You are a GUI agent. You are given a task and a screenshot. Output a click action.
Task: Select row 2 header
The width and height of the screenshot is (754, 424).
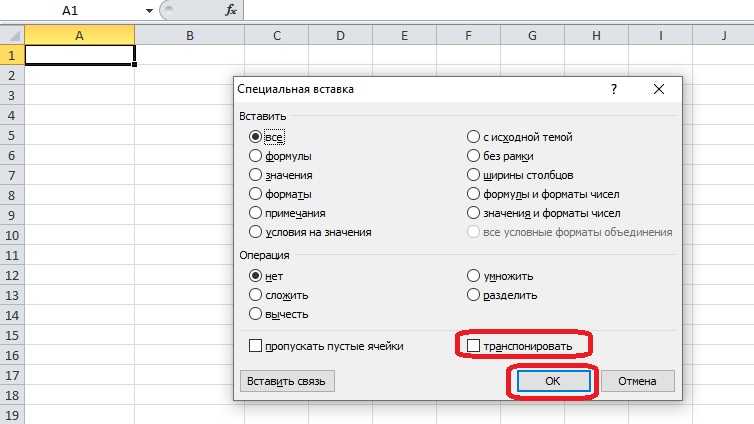[x=12, y=75]
